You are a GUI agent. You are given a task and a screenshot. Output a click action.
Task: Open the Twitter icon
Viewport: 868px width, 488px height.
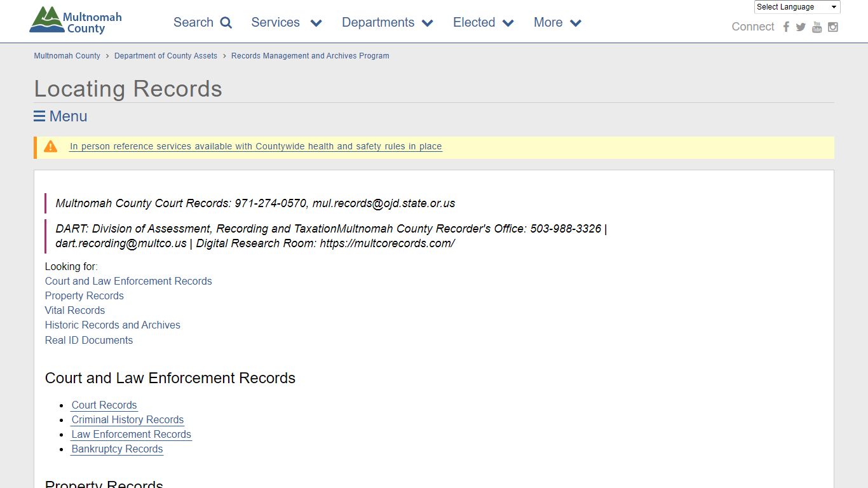click(801, 27)
